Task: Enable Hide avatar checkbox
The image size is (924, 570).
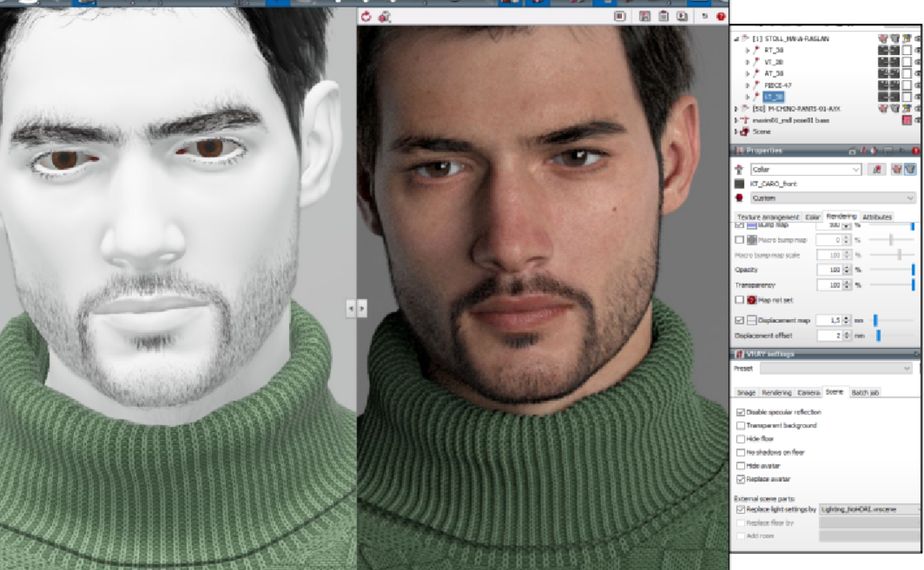Action: [x=741, y=466]
